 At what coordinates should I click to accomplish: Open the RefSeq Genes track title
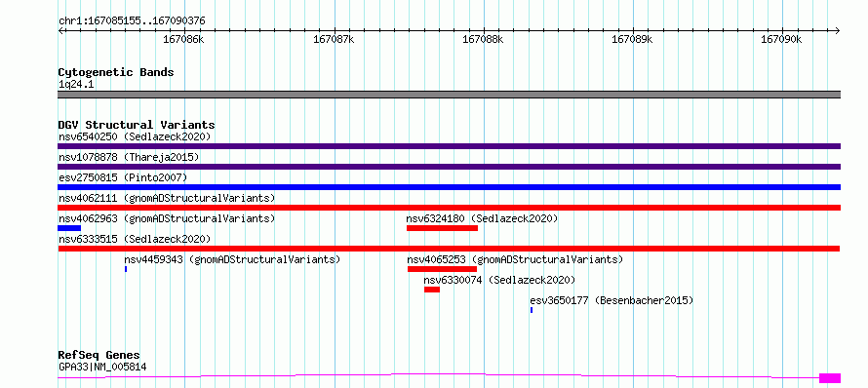(99, 356)
